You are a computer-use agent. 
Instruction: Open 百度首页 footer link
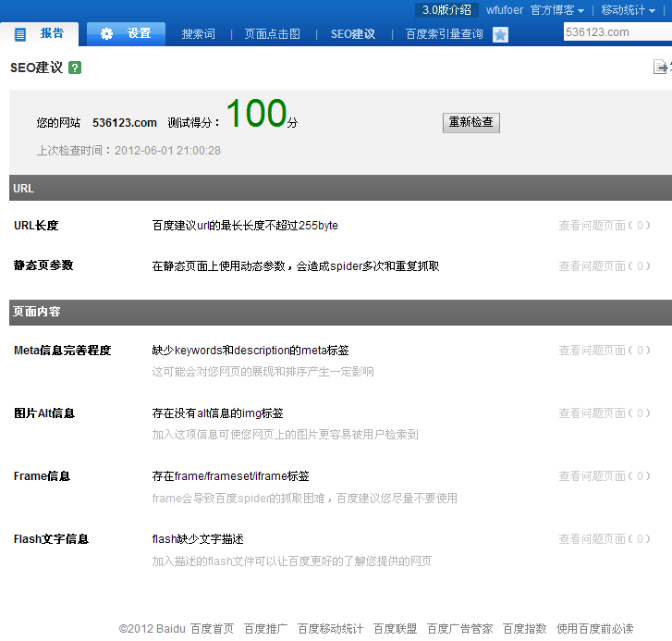click(213, 629)
